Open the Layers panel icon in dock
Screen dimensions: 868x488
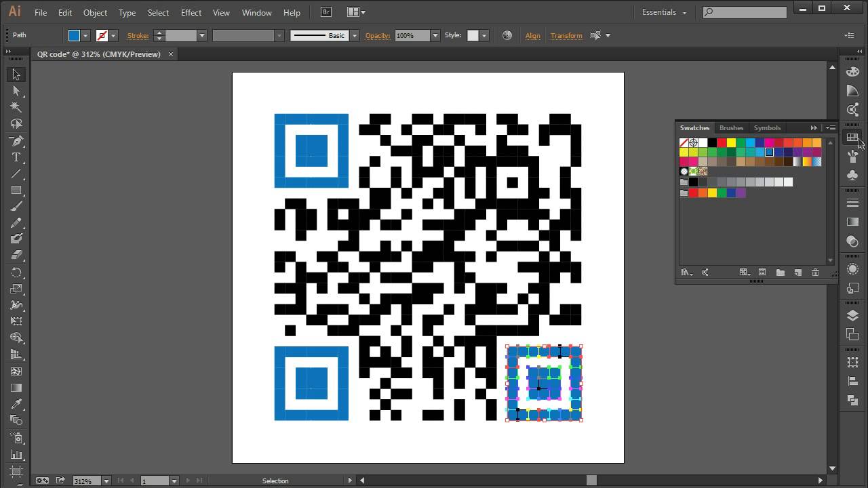pyautogui.click(x=853, y=315)
